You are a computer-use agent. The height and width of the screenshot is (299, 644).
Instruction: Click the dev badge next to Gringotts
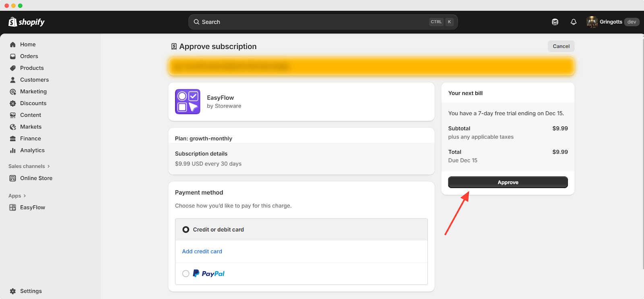[632, 22]
